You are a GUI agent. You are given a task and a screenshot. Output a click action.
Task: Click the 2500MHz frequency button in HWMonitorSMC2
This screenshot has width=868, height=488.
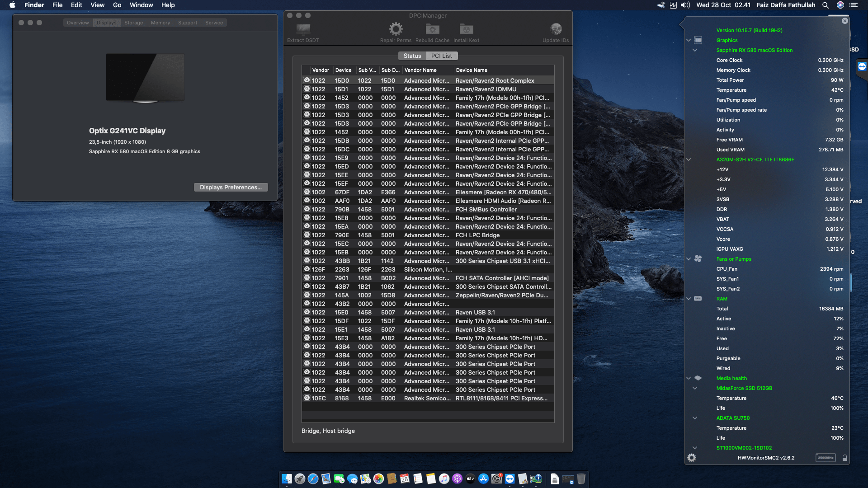(826, 458)
